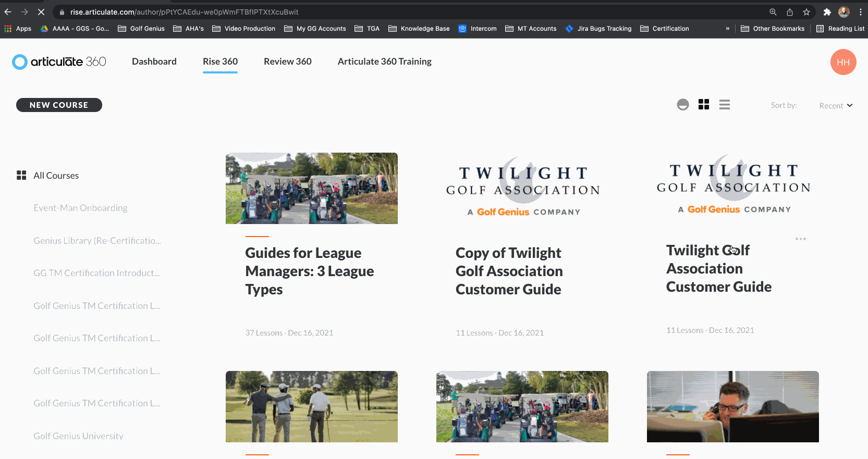Create a new course

click(x=59, y=105)
